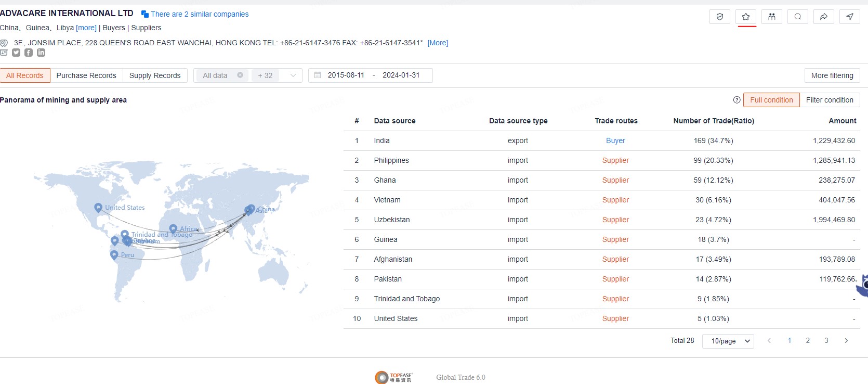Viewport: 868px width, 384px height.
Task: Click Supplier link in Pakistan row
Action: click(615, 279)
